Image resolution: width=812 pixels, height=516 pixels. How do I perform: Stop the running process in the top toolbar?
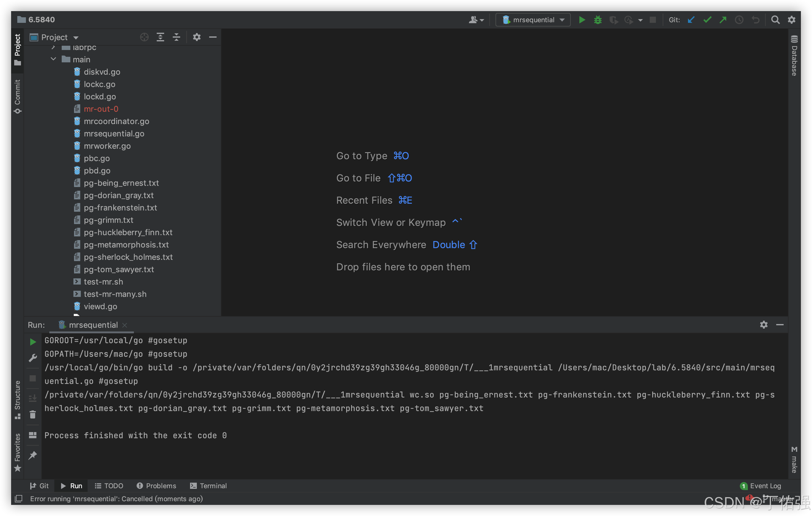click(653, 20)
